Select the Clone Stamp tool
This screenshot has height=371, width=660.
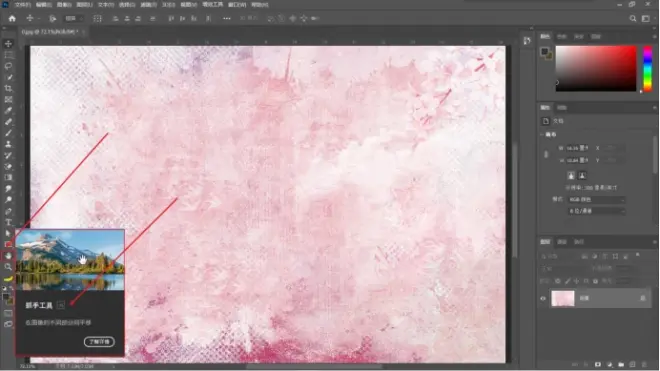click(8, 144)
